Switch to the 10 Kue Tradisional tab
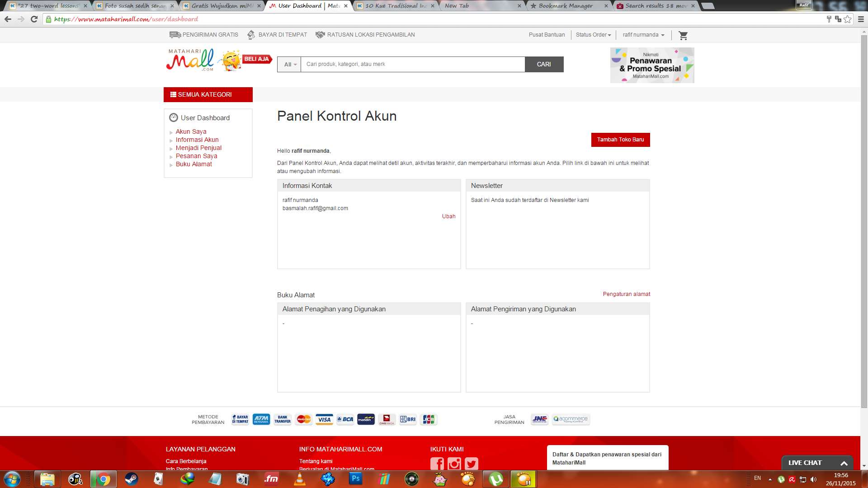 (x=395, y=6)
